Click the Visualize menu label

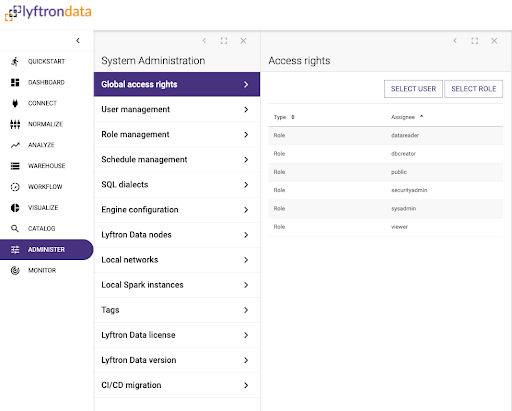click(x=43, y=208)
